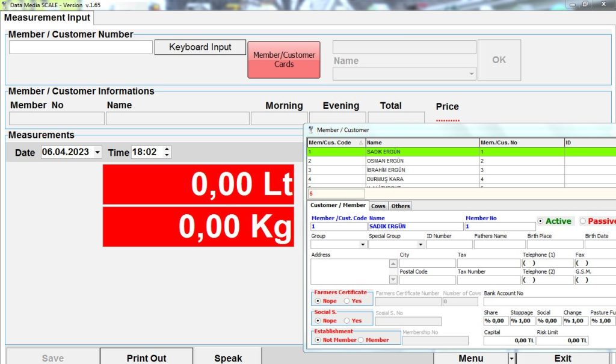The height and width of the screenshot is (364, 616).
Task: Click the Birth Place field
Action: (x=555, y=244)
